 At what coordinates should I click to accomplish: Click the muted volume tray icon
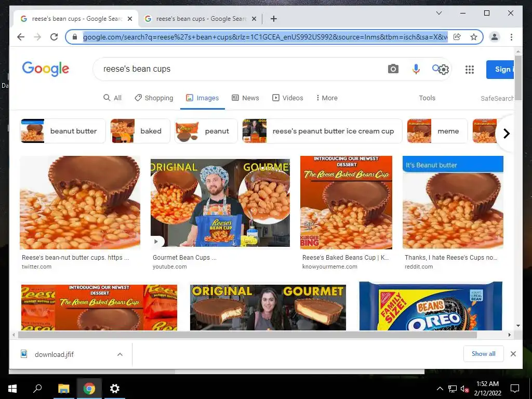point(464,389)
